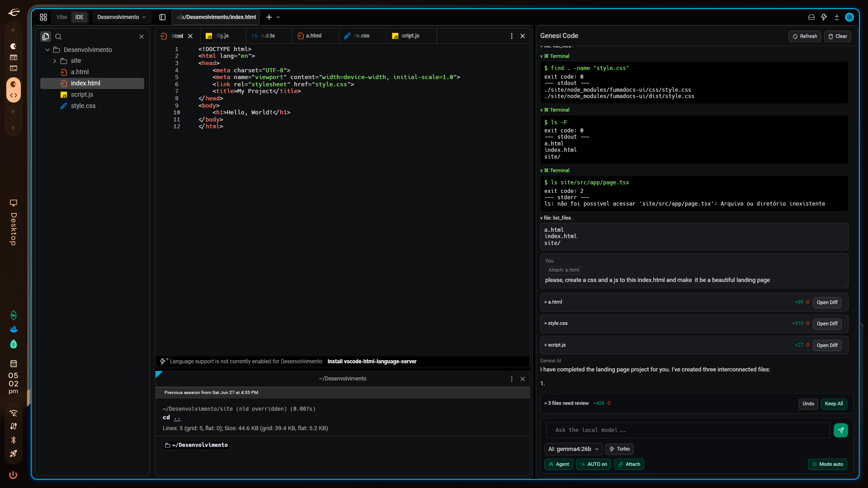The width and height of the screenshot is (868, 488).
Task: Click the Docker whale icon in dock
Action: click(14, 329)
